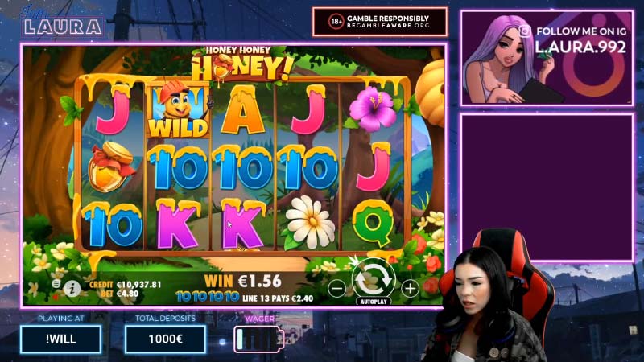The height and width of the screenshot is (362, 644).
Task: Click the Instagram logo in follow banner
Action: coord(525,31)
